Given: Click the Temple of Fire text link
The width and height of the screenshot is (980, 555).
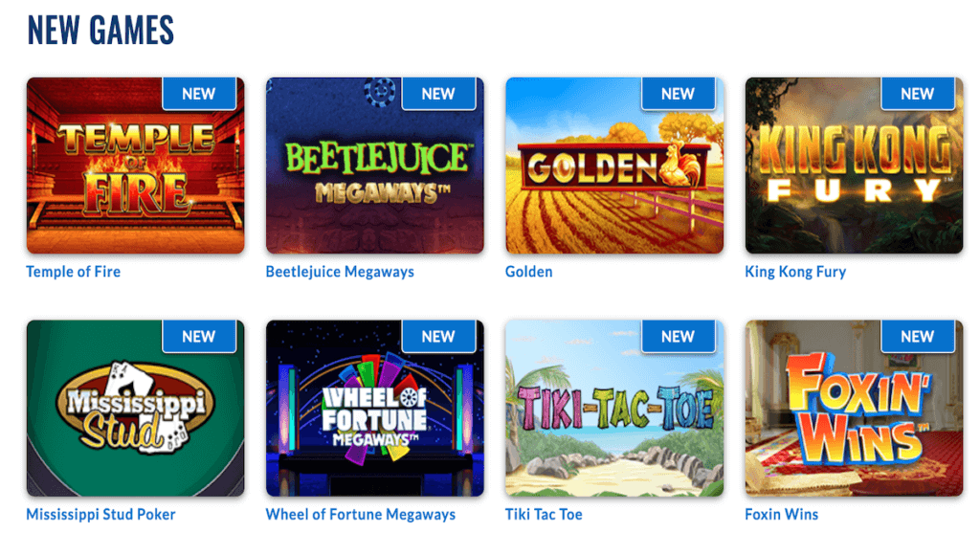Looking at the screenshot, I should (73, 272).
